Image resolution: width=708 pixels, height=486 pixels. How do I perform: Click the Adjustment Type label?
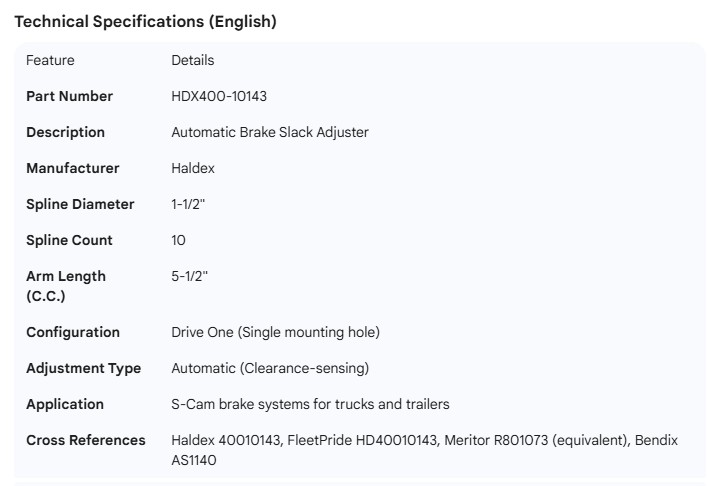(83, 368)
